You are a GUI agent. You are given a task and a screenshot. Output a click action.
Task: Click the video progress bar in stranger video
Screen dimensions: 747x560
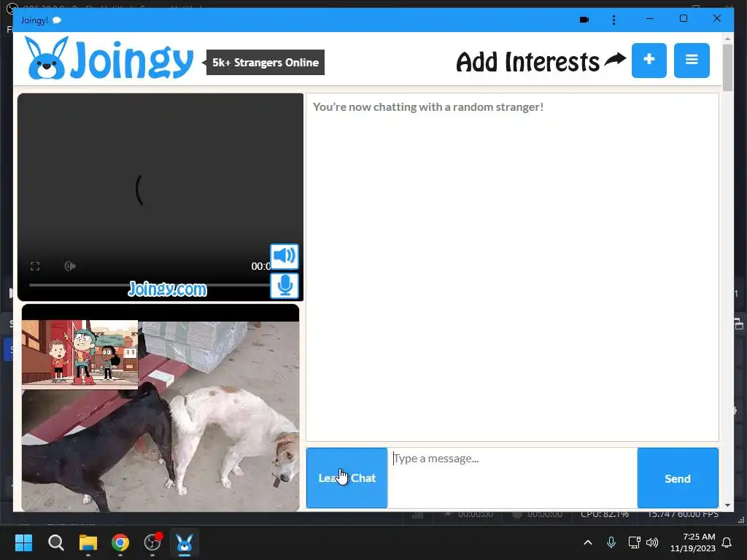click(x=149, y=285)
